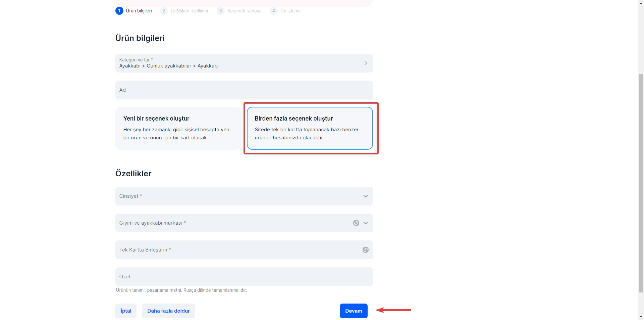The height and width of the screenshot is (320, 644).
Task: Go to step 1 'Ürün bilgileri'
Action: (134, 11)
